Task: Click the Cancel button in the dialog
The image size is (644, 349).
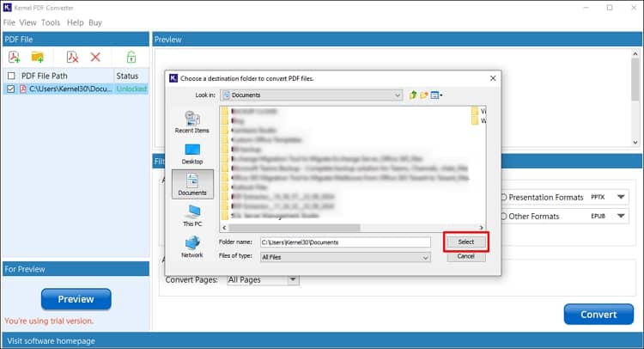Action: [466, 256]
